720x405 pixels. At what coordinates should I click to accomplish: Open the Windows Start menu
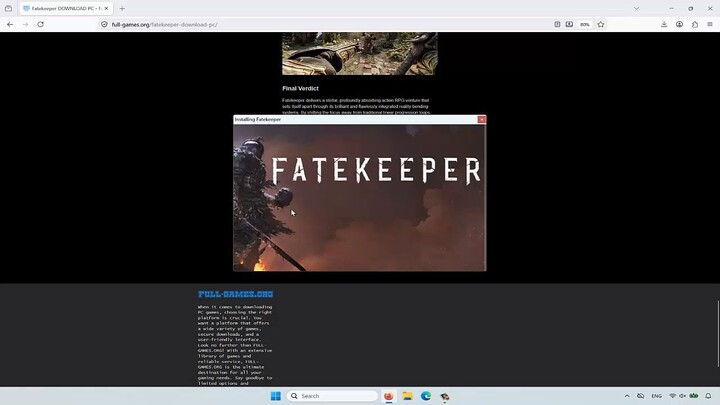pos(276,396)
